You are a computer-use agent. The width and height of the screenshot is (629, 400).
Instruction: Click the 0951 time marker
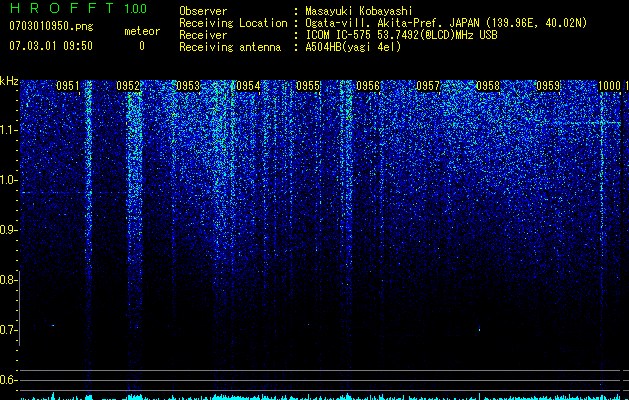tap(68, 86)
